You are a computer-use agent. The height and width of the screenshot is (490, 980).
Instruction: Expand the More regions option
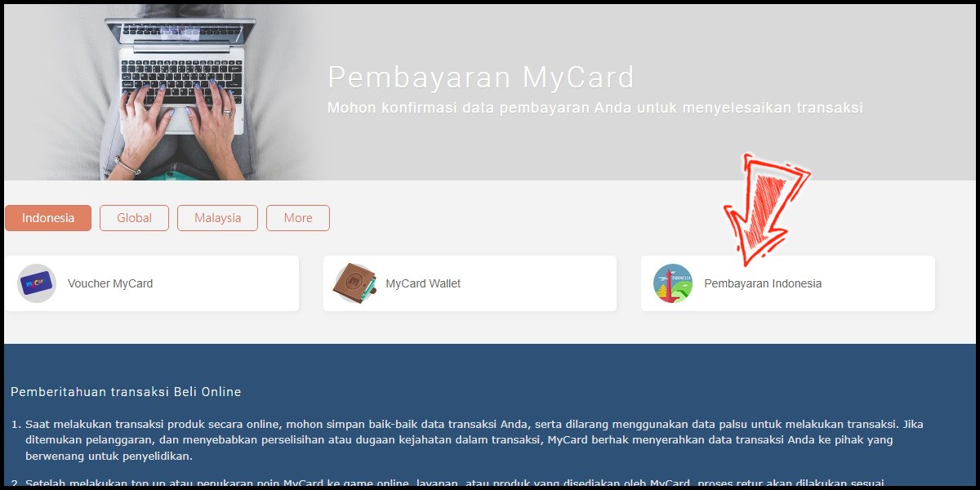pyautogui.click(x=298, y=218)
